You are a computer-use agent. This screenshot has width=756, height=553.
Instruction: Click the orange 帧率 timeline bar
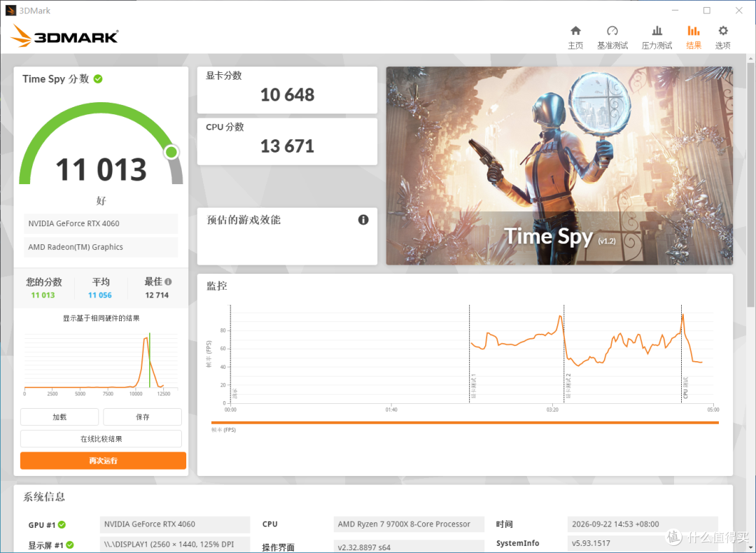point(465,422)
